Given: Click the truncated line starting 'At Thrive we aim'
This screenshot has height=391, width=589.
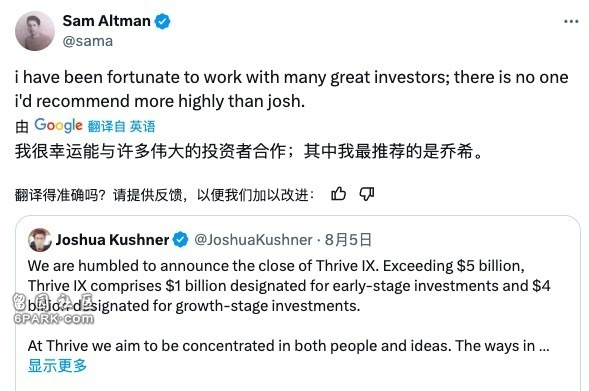Looking at the screenshot, I should pyautogui.click(x=288, y=346).
